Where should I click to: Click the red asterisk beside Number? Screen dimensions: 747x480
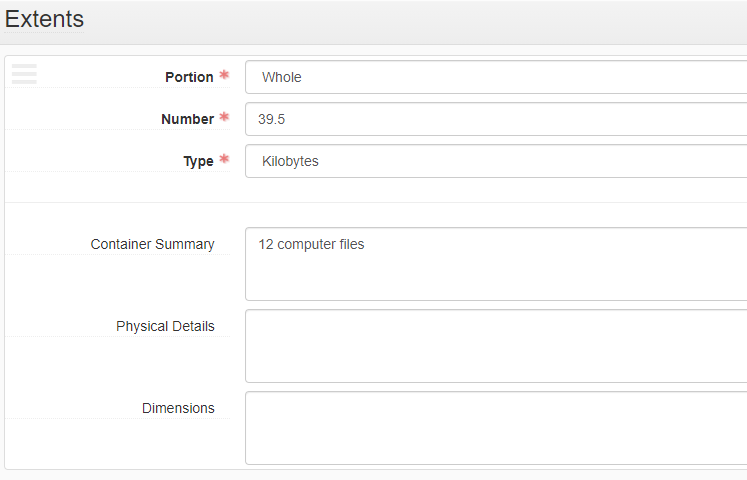(x=224, y=118)
